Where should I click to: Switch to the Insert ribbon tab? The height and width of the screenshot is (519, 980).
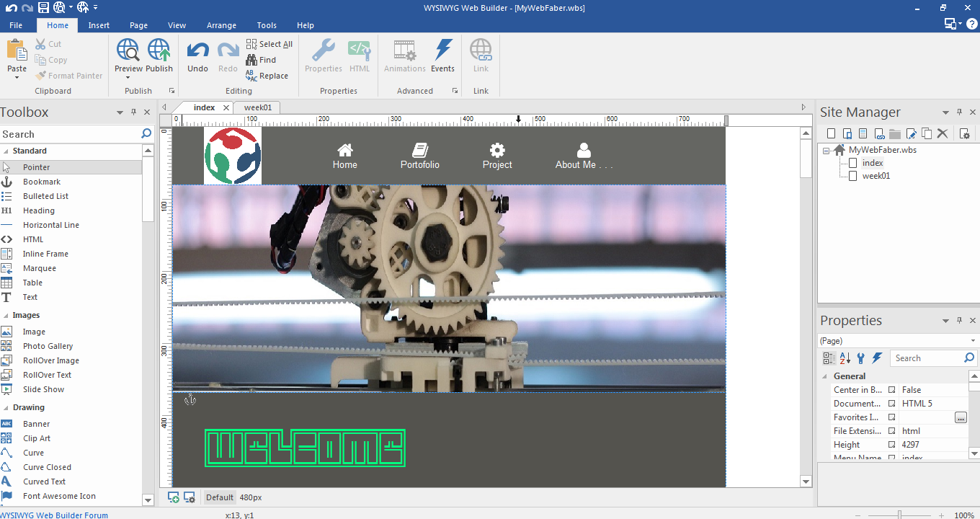(99, 25)
